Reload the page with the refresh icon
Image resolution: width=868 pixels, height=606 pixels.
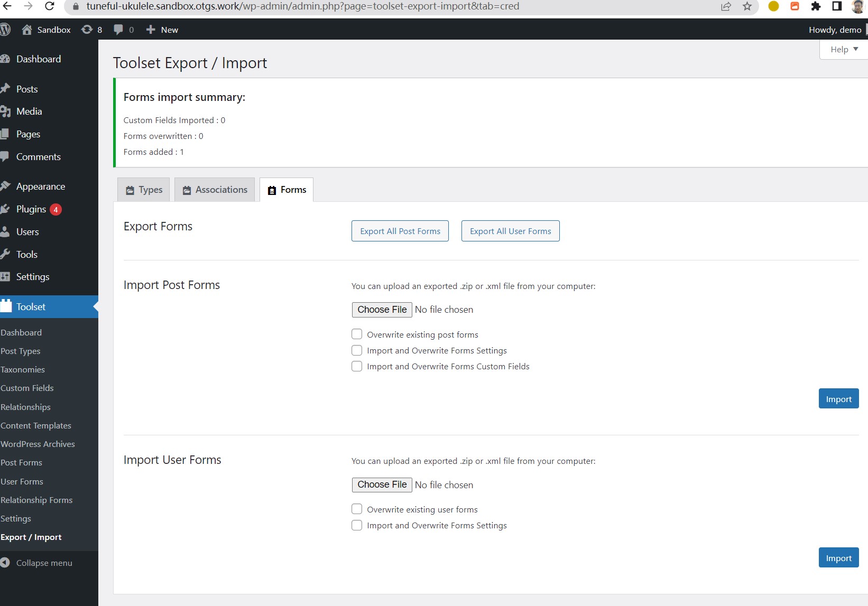[x=49, y=6]
